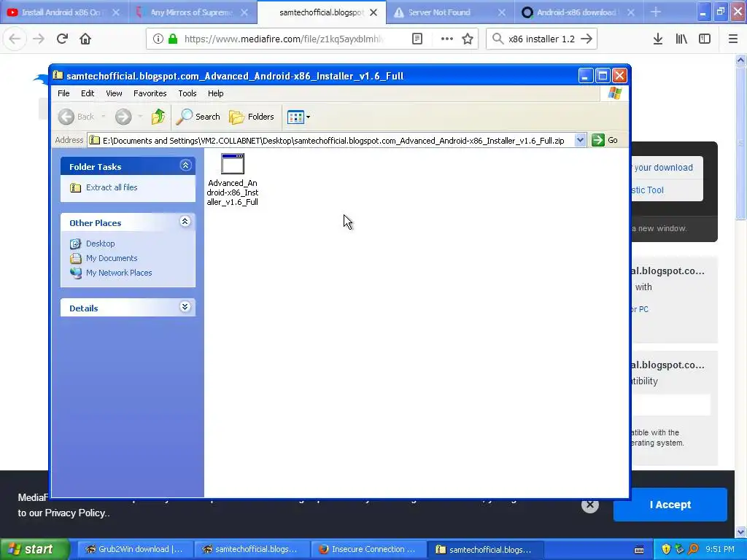The width and height of the screenshot is (747, 560).
Task: Click the security shield tray icon
Action: 665,549
